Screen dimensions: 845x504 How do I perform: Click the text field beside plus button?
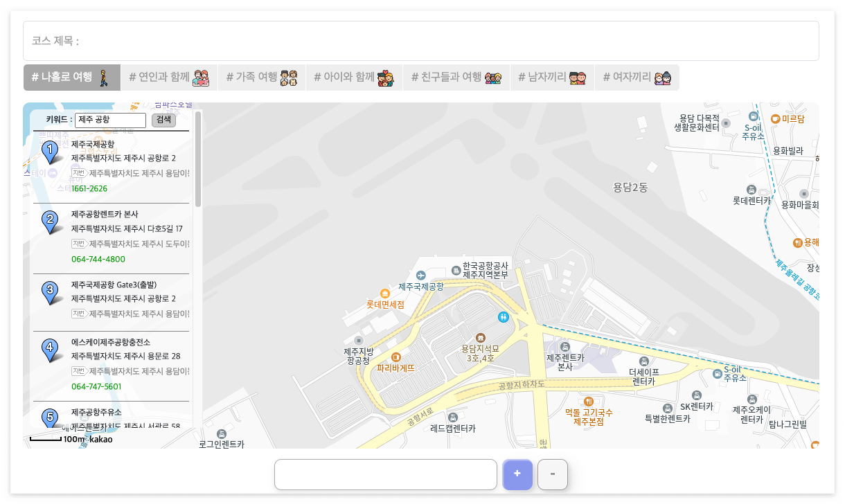tap(386, 474)
